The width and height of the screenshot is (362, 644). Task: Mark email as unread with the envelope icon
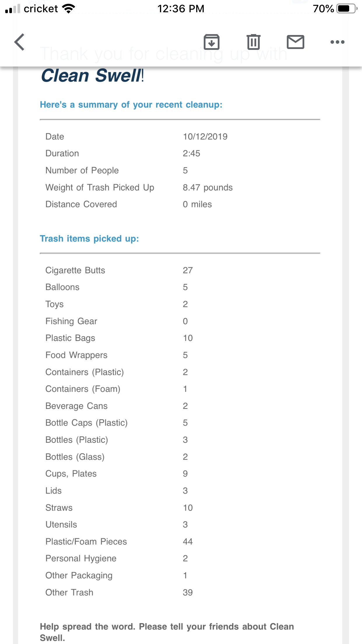296,42
